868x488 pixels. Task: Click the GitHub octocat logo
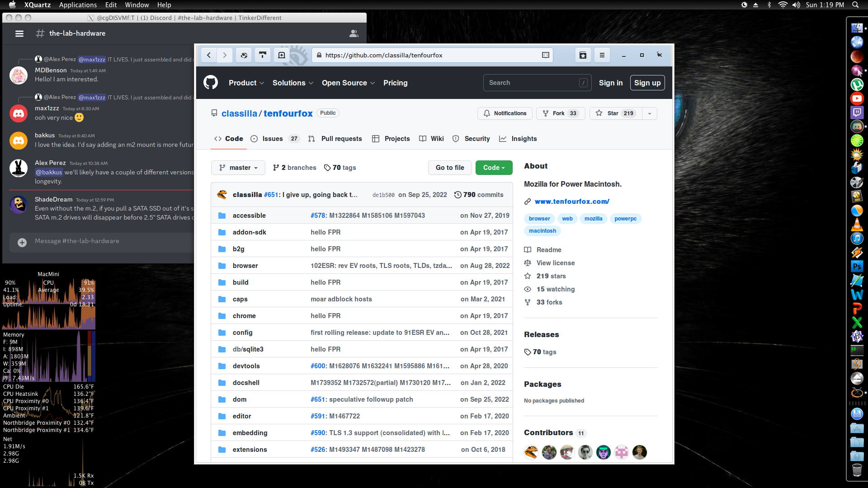click(x=211, y=83)
